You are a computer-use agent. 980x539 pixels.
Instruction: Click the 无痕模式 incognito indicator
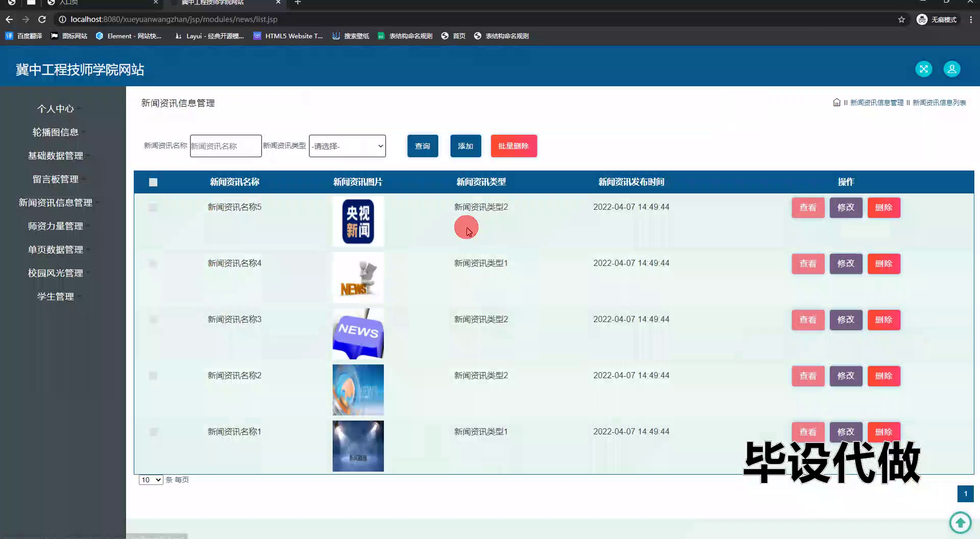[937, 19]
